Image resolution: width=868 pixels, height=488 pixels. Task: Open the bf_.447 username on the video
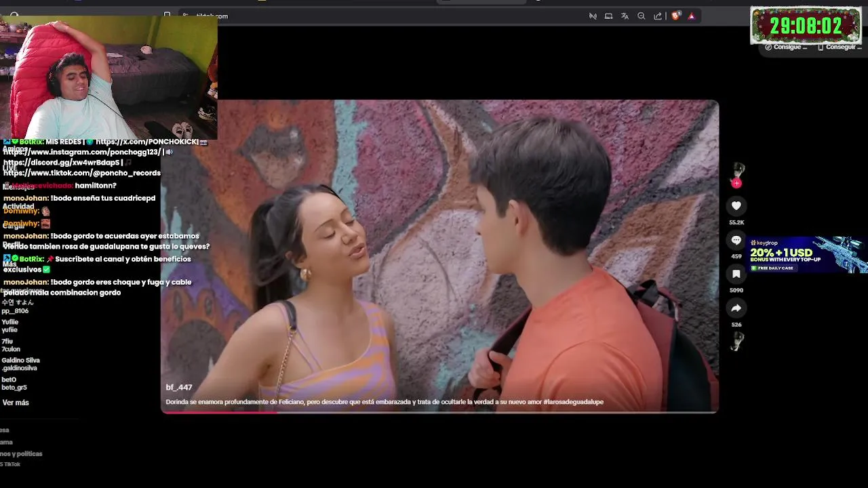[179, 388]
